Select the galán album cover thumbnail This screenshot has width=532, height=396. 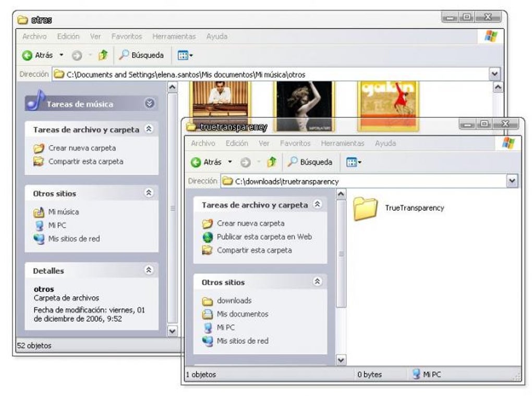point(388,105)
